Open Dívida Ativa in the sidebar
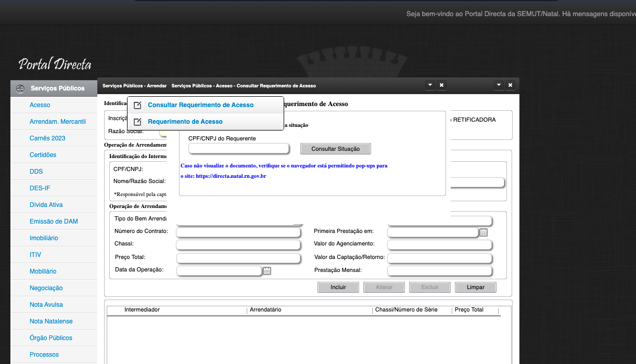Screen dimensions: 636x364 click(46, 205)
